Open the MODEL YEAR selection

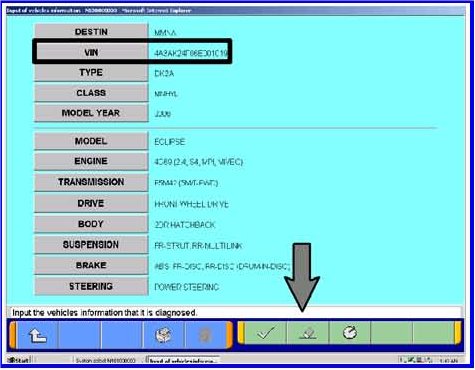click(x=91, y=113)
